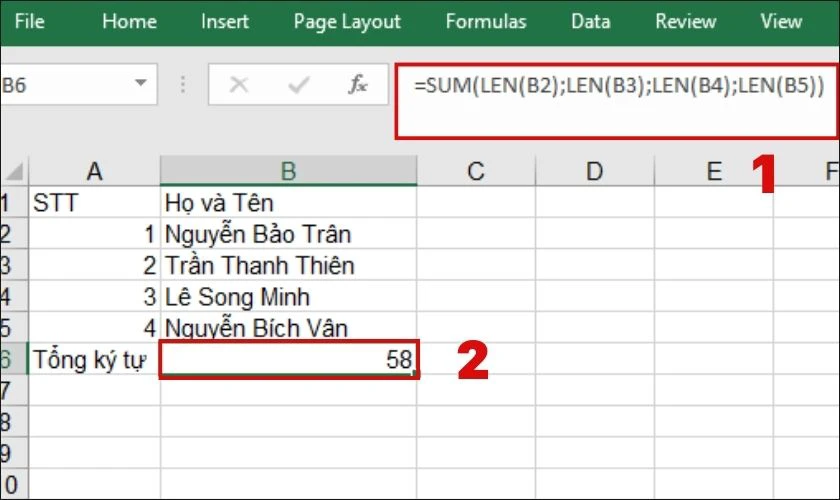This screenshot has width=840, height=500.
Task: Select cell 'Nguyễn Bích Vân'
Action: point(288,327)
